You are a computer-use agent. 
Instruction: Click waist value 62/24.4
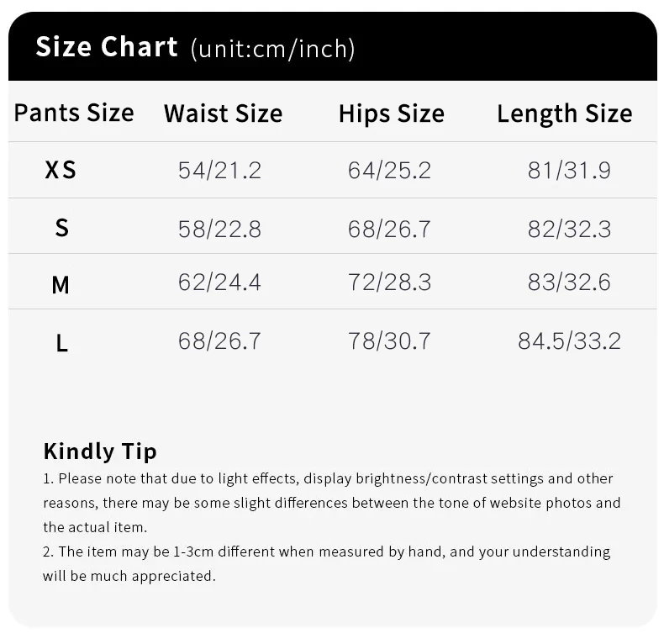pyautogui.click(x=219, y=282)
